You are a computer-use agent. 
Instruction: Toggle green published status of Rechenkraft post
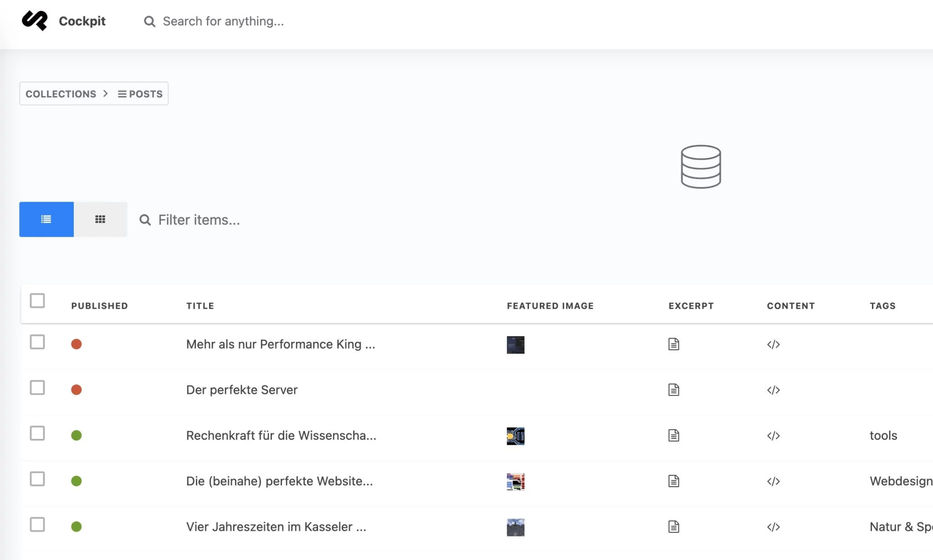point(77,436)
